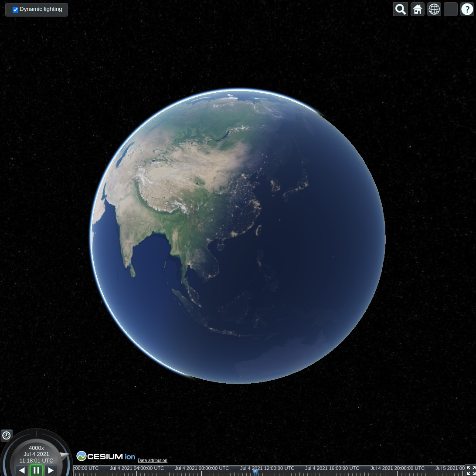
Task: Click the 4000x speed multiplier text
Action: (x=36, y=448)
